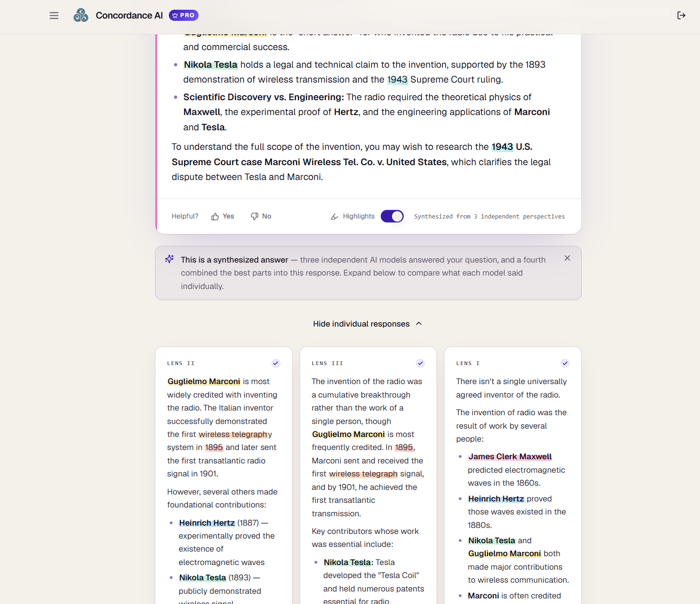Click the LENS I card label

point(468,363)
